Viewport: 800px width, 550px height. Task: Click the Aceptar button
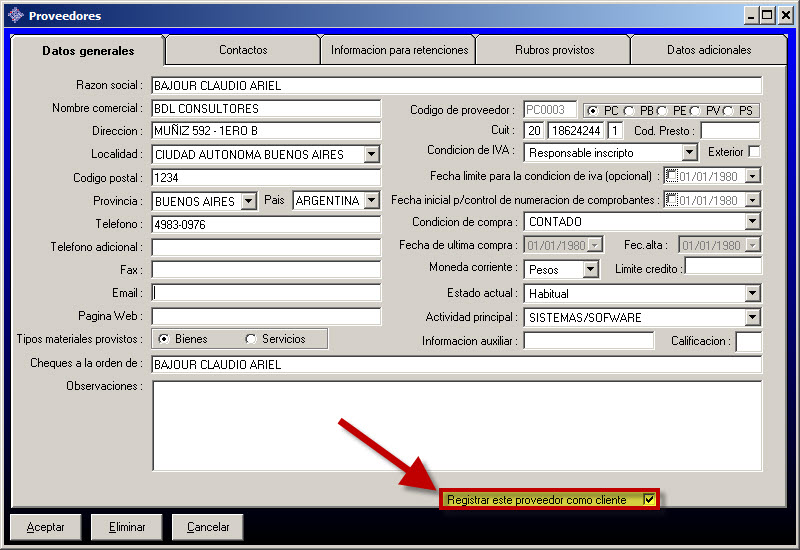coord(46,527)
